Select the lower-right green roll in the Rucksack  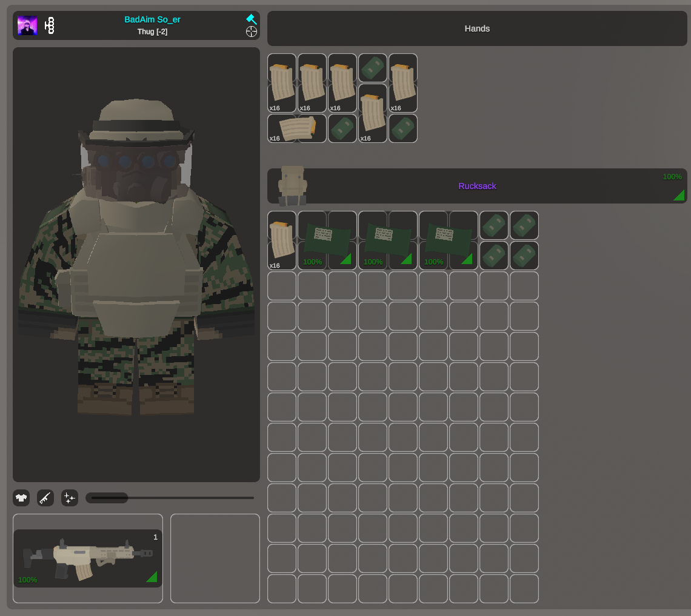pyautogui.click(x=524, y=256)
